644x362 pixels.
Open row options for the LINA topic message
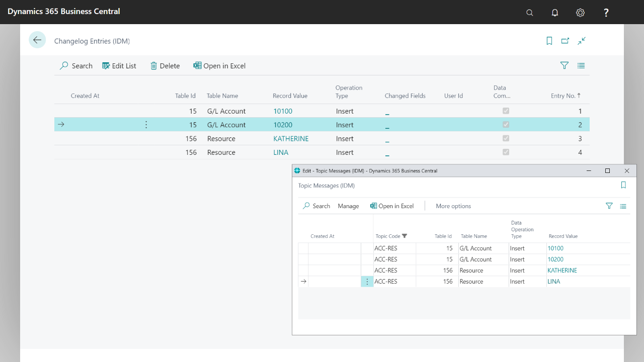coord(367,282)
